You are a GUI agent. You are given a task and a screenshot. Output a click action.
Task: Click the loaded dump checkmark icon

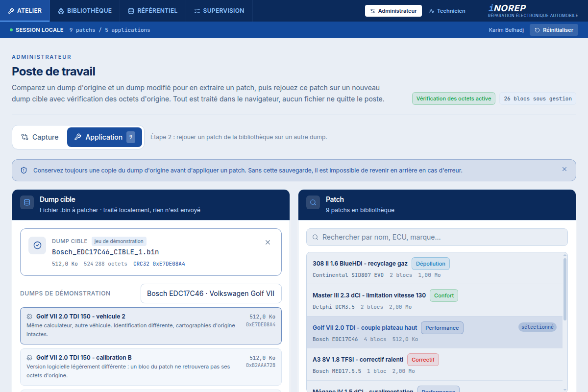pos(37,245)
